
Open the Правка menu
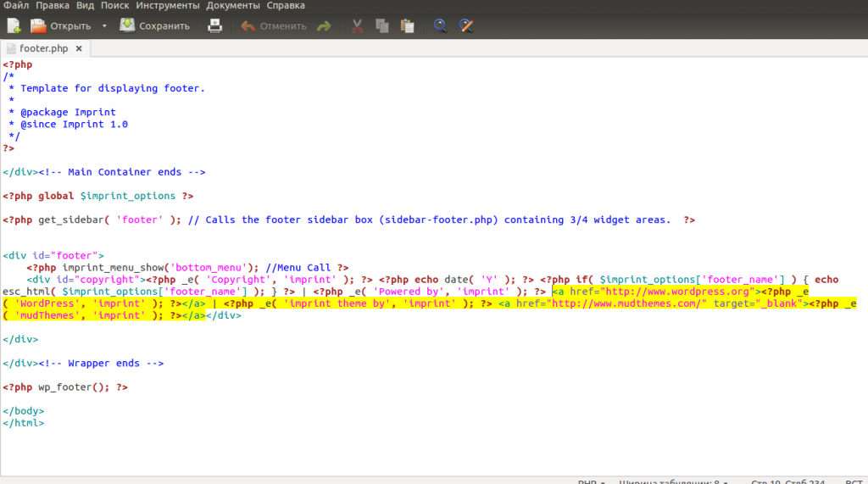click(53, 5)
